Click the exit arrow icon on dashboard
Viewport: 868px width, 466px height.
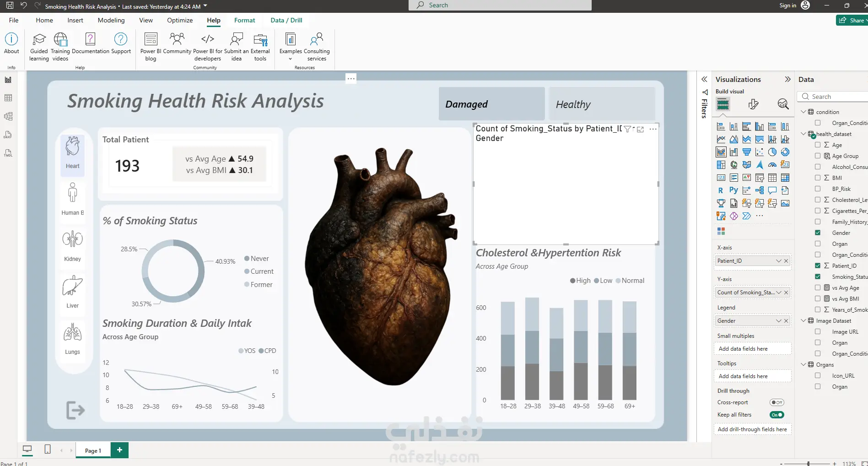(x=75, y=410)
